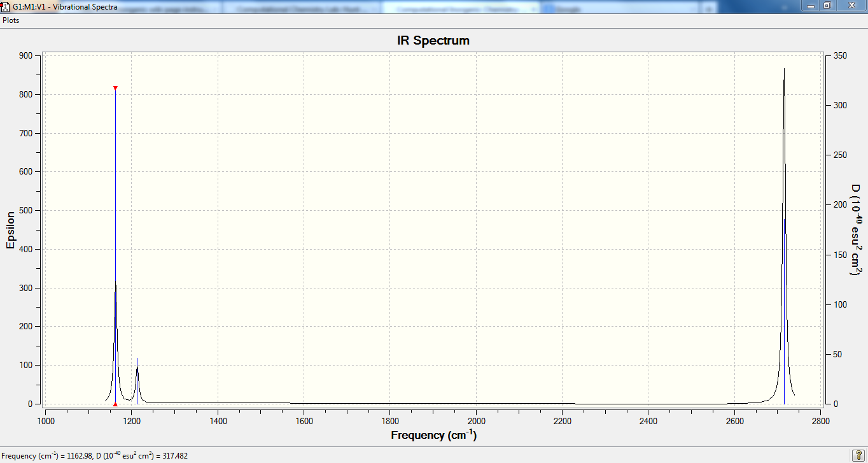This screenshot has width=868, height=463.
Task: Click the 150 tick label on D axis
Action: click(x=839, y=255)
